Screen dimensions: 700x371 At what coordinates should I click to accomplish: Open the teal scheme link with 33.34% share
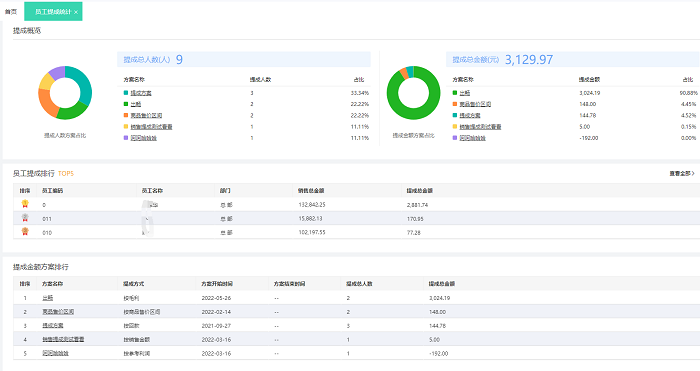(x=141, y=93)
